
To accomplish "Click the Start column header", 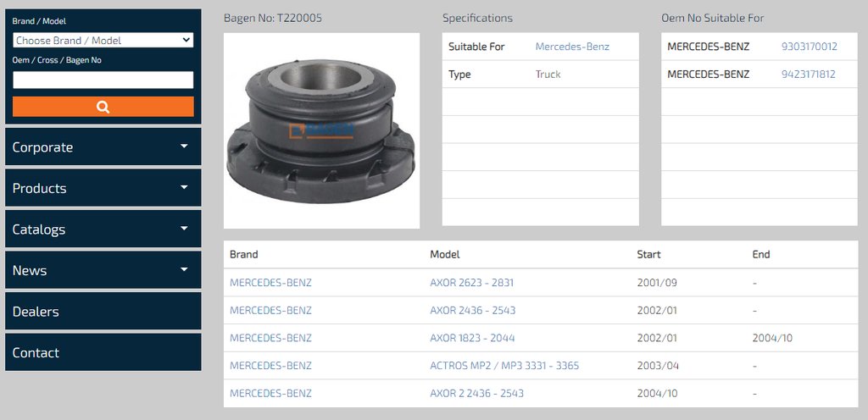I will click(648, 255).
